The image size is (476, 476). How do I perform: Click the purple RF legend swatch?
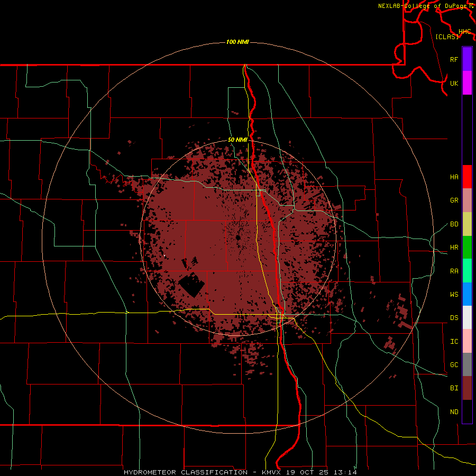tap(467, 59)
